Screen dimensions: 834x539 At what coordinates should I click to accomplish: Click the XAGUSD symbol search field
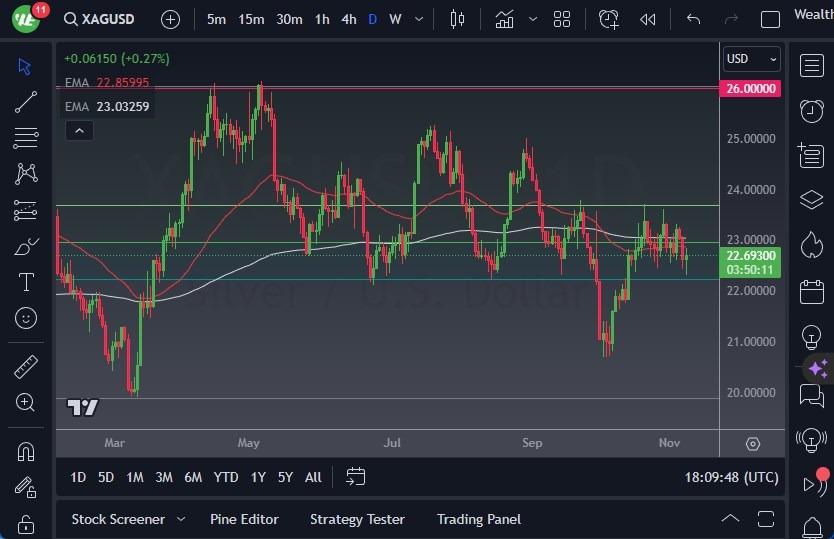coord(107,19)
